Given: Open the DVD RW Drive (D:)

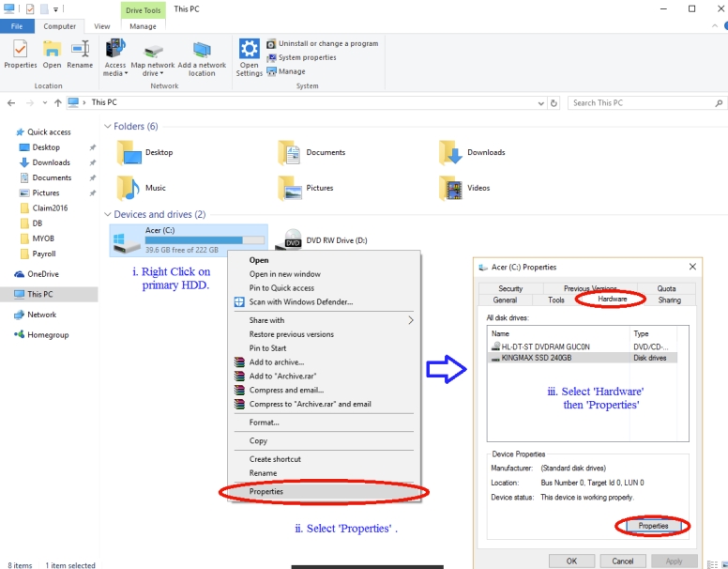Looking at the screenshot, I should (294, 241).
